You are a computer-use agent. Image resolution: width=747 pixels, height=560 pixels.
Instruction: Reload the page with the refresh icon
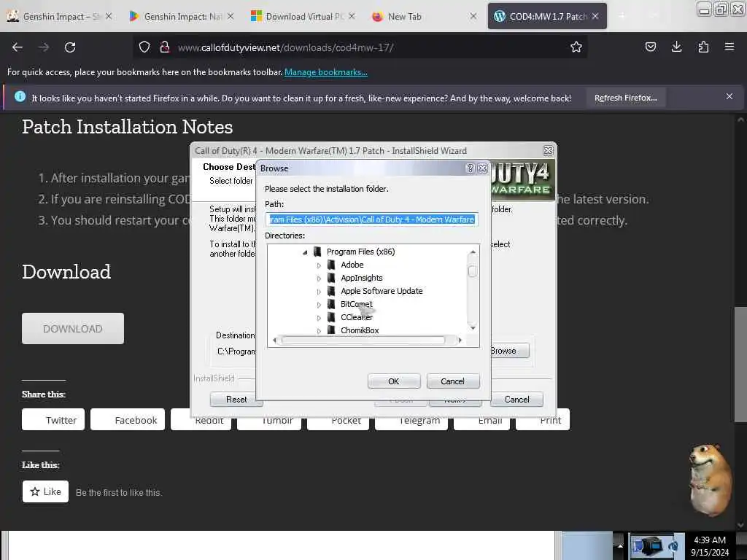70,47
